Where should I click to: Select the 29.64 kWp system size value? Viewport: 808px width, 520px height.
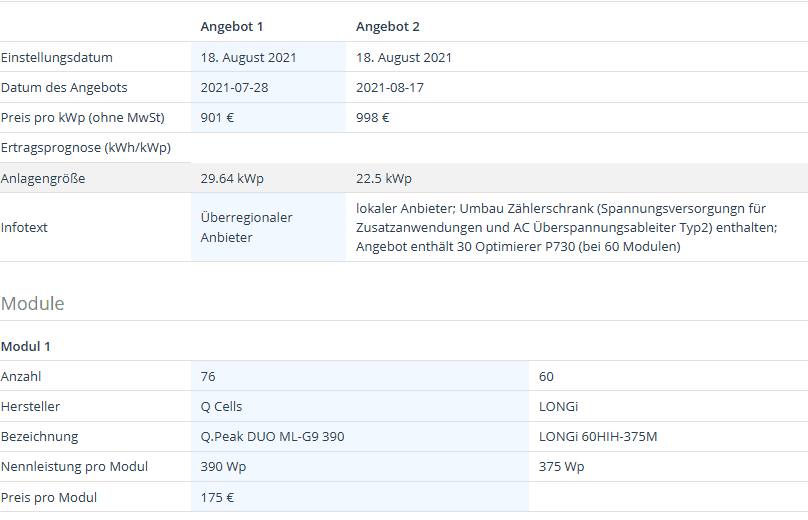(232, 178)
